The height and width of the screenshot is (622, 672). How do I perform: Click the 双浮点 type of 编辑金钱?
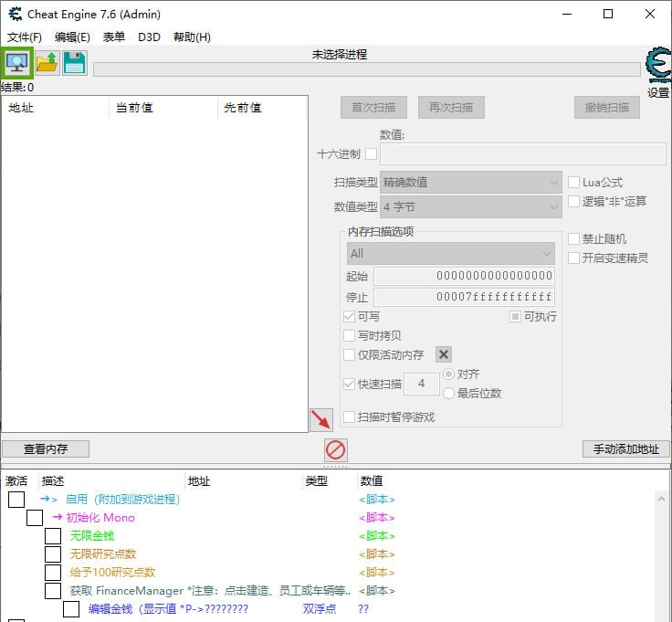320,609
